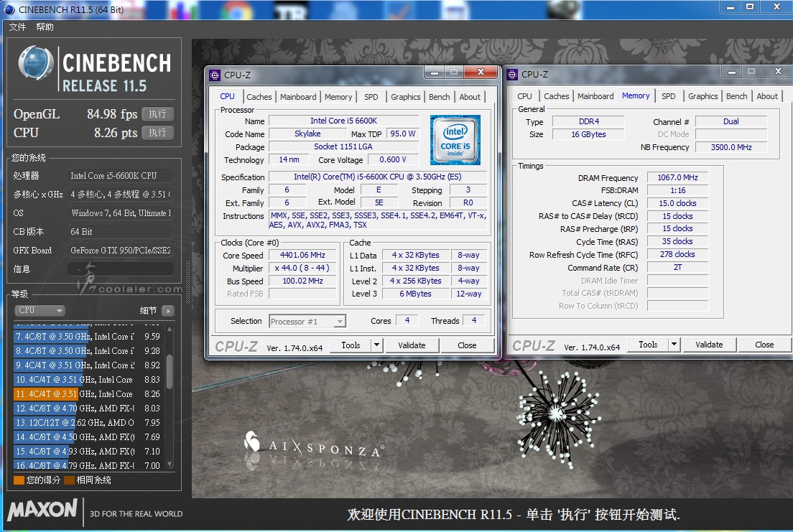
Task: Open the 文件 menu
Action: click(x=17, y=27)
